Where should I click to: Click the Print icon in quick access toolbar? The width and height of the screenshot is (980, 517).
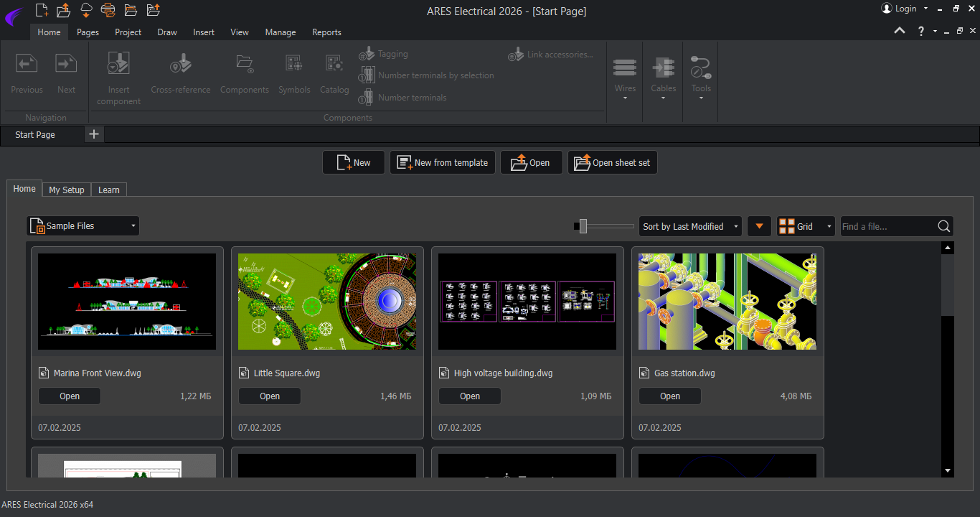tap(108, 9)
